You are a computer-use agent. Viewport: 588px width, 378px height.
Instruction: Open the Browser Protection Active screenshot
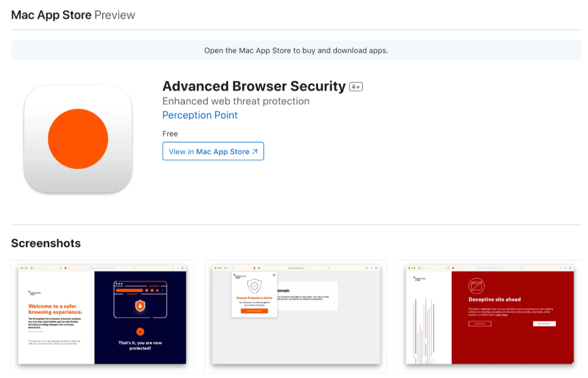pos(296,314)
